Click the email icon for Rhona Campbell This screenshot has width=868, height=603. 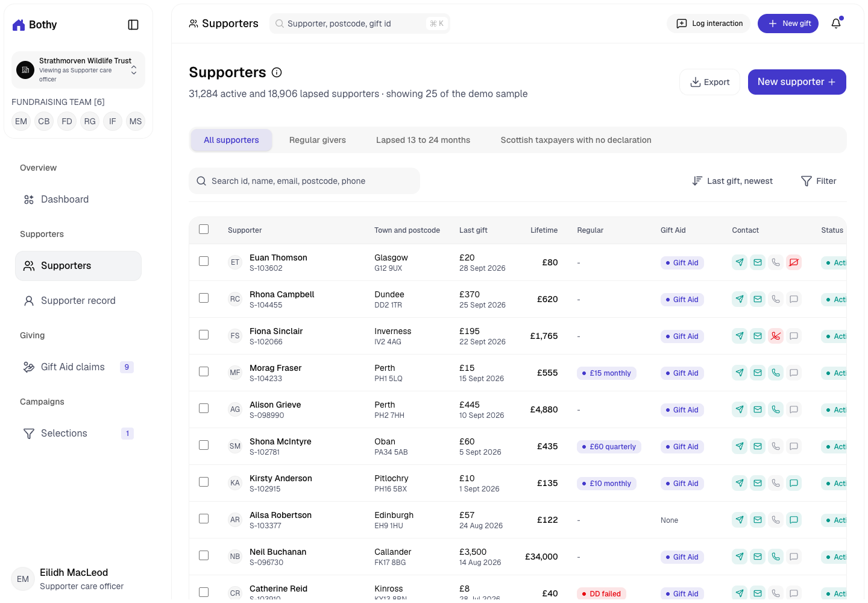point(758,299)
